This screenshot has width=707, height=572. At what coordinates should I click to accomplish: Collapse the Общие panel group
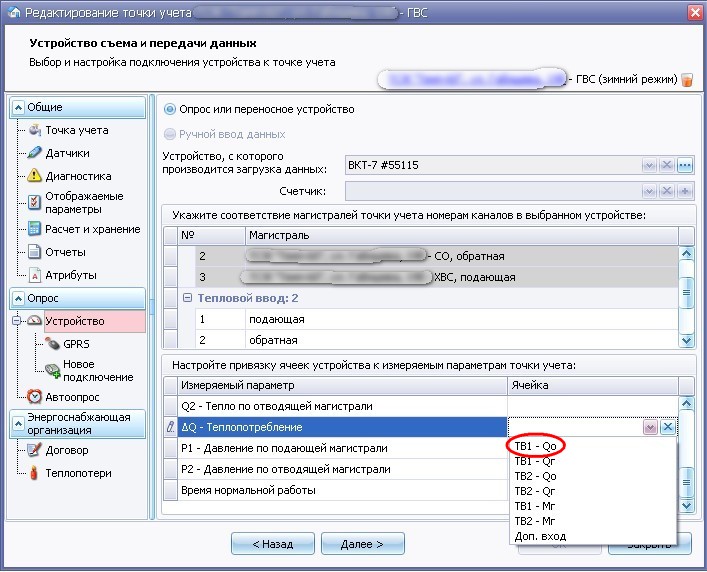click(x=18, y=107)
